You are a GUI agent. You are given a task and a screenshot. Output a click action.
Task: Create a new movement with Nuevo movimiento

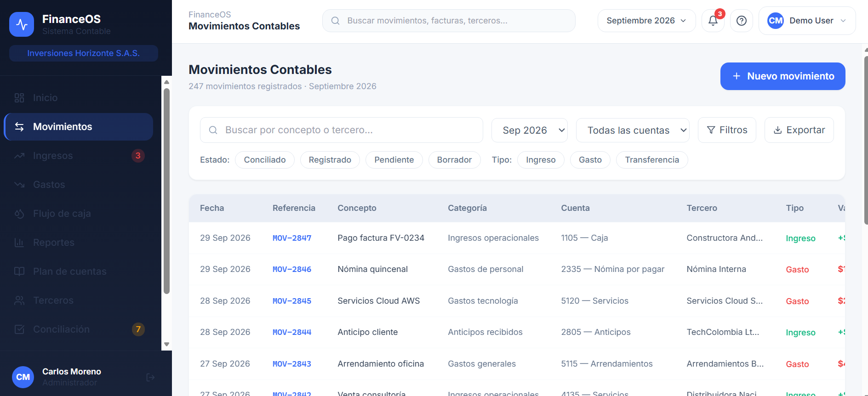coord(782,76)
